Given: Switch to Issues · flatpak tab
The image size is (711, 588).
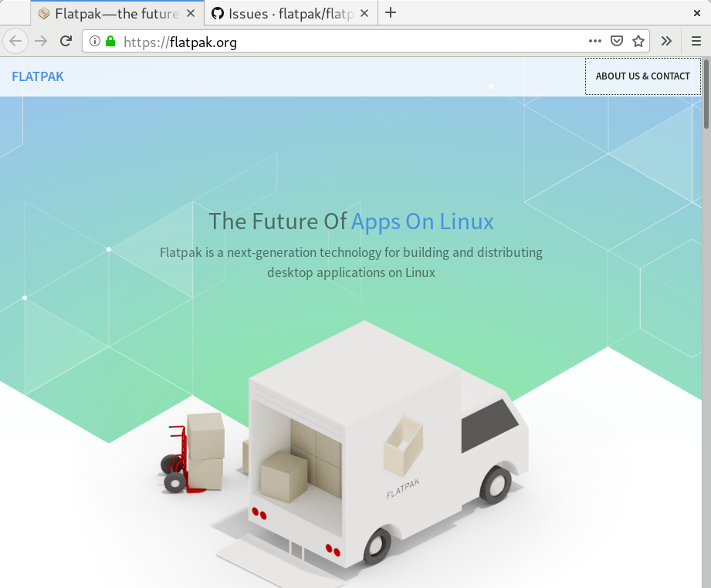Looking at the screenshot, I should click(x=291, y=13).
